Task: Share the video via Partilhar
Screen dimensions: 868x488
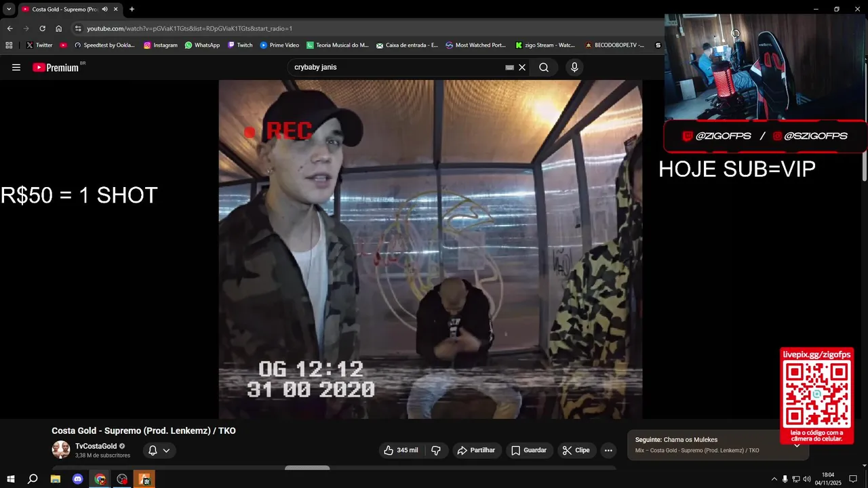Action: [476, 450]
